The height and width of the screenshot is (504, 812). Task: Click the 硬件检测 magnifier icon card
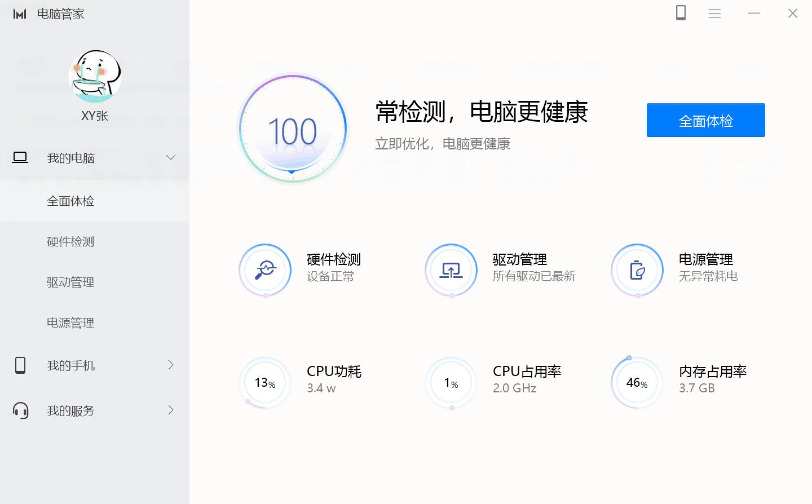tap(265, 270)
